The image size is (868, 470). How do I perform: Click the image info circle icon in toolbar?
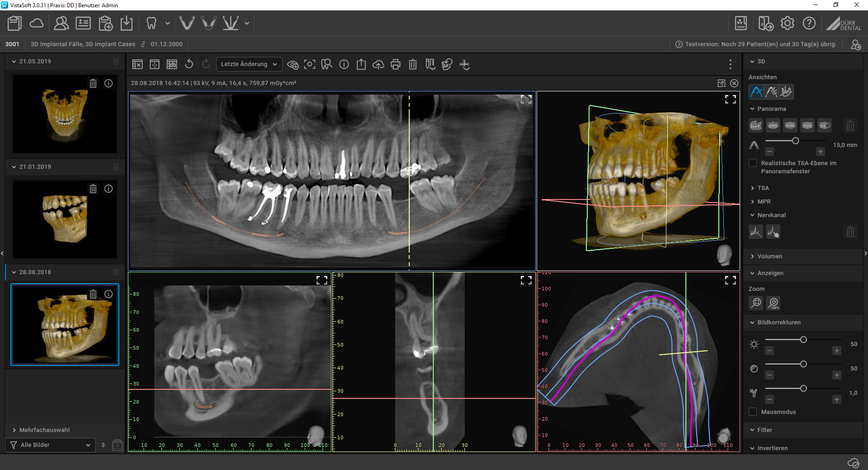click(344, 65)
